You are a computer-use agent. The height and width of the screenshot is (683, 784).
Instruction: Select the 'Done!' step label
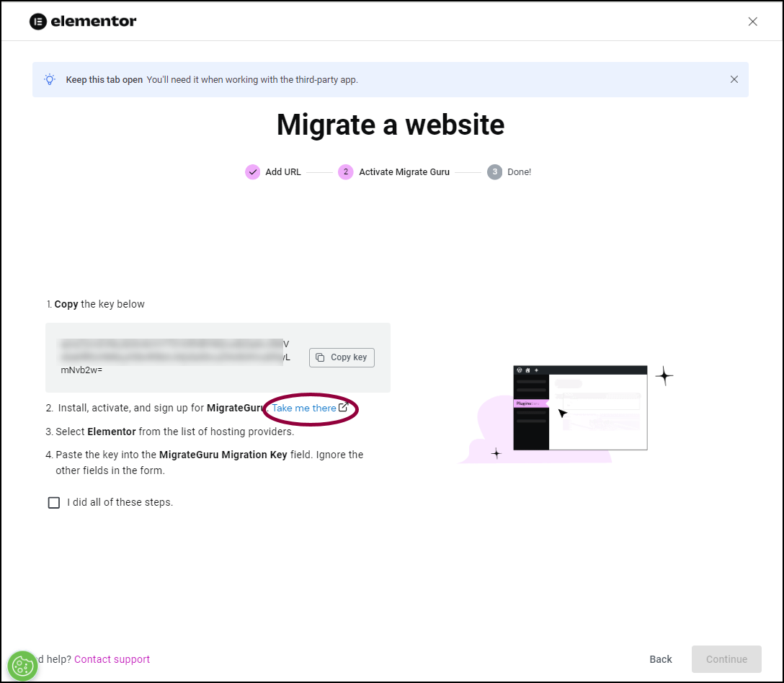(x=519, y=172)
